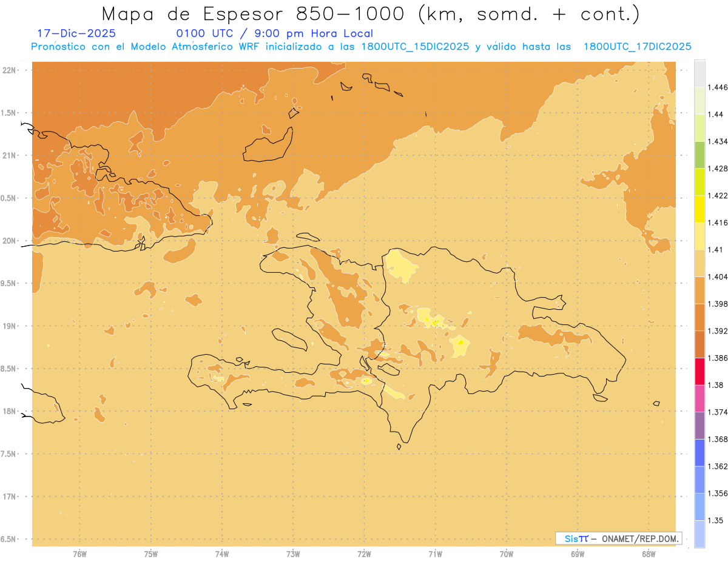Screen dimensions: 728x562
Task: Click the 75W longitude label
Action: pos(151,554)
